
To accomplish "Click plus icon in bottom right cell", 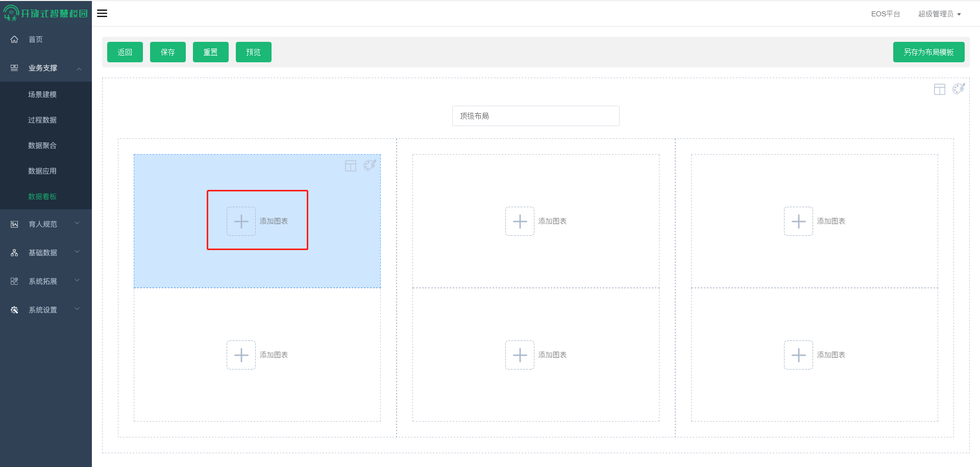I will pyautogui.click(x=798, y=355).
